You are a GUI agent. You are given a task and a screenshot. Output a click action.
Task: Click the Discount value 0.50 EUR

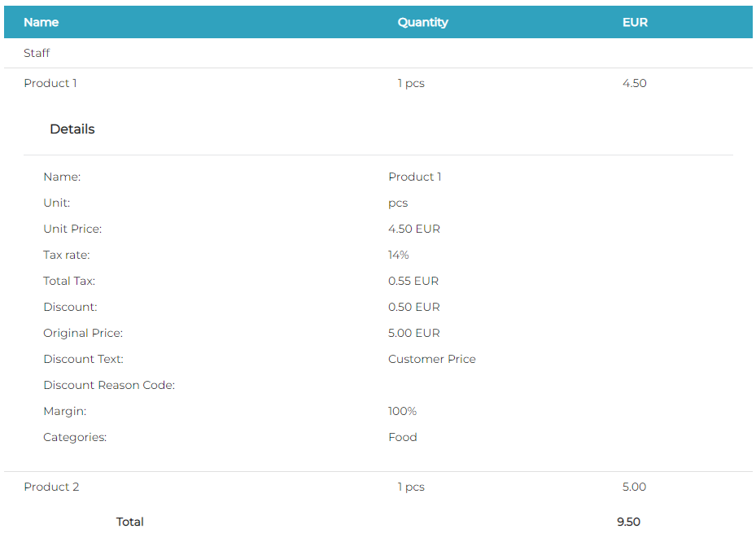[x=414, y=307]
